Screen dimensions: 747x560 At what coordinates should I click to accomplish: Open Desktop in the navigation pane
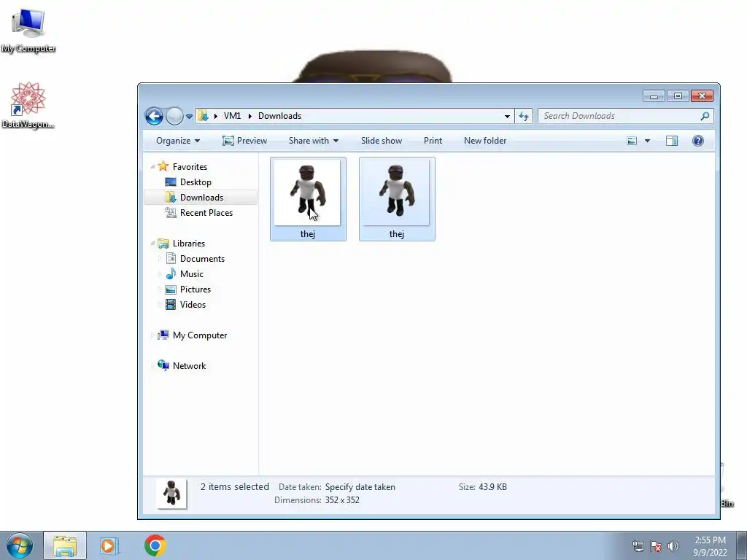click(196, 182)
